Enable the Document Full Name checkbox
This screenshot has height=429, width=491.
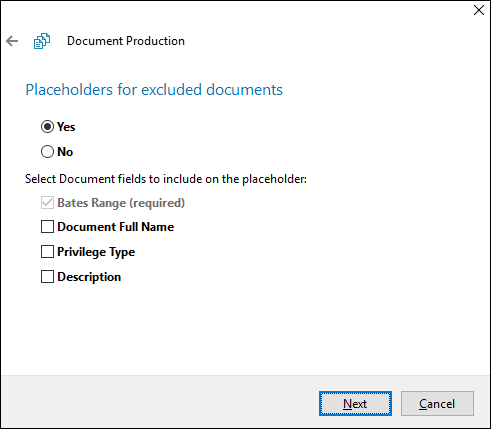coord(47,227)
